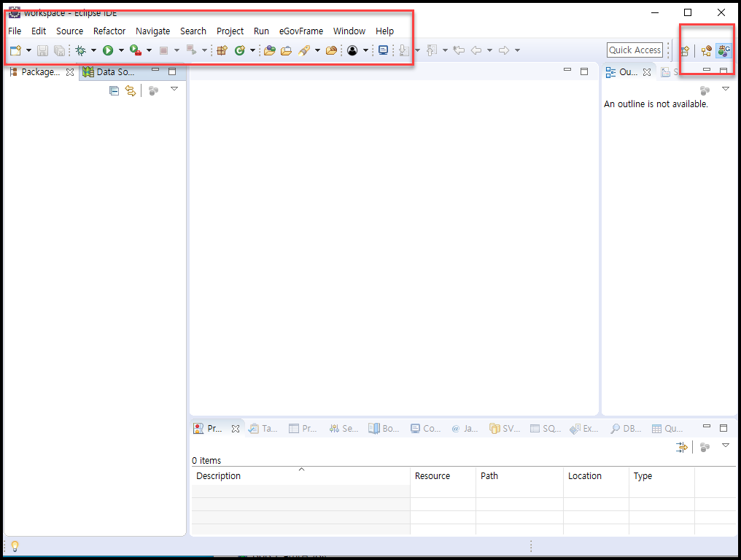Open Package Explorer view menu triangle
This screenshot has height=560, width=741.
174,89
